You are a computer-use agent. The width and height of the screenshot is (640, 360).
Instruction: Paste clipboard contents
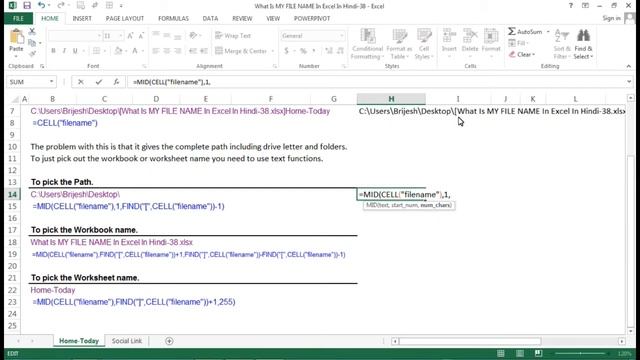point(16,41)
